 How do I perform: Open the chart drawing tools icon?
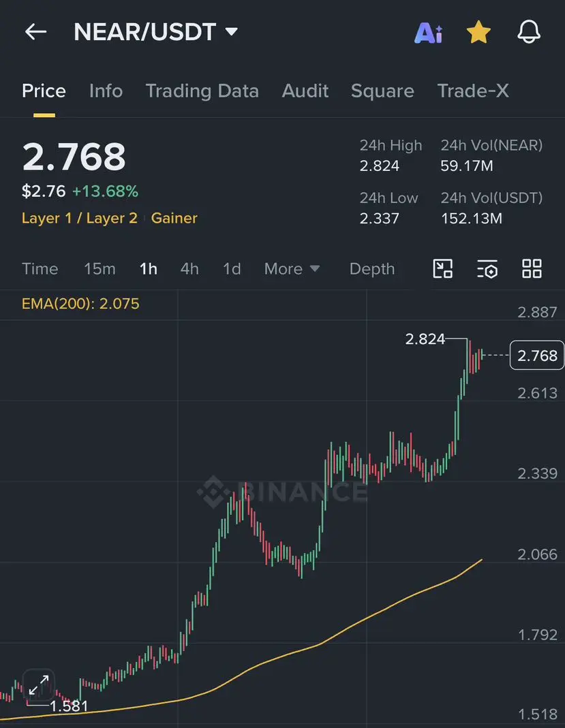point(443,269)
